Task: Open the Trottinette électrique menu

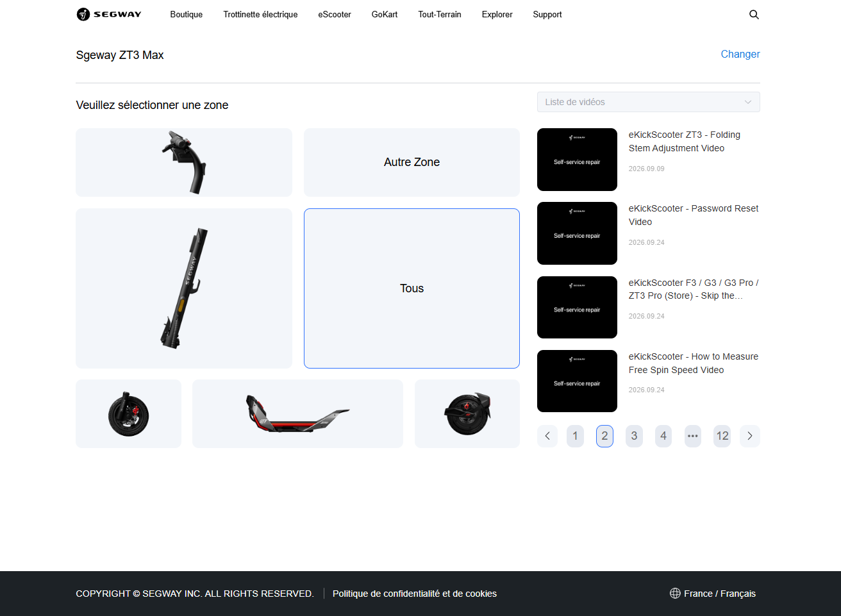Action: 260,14
